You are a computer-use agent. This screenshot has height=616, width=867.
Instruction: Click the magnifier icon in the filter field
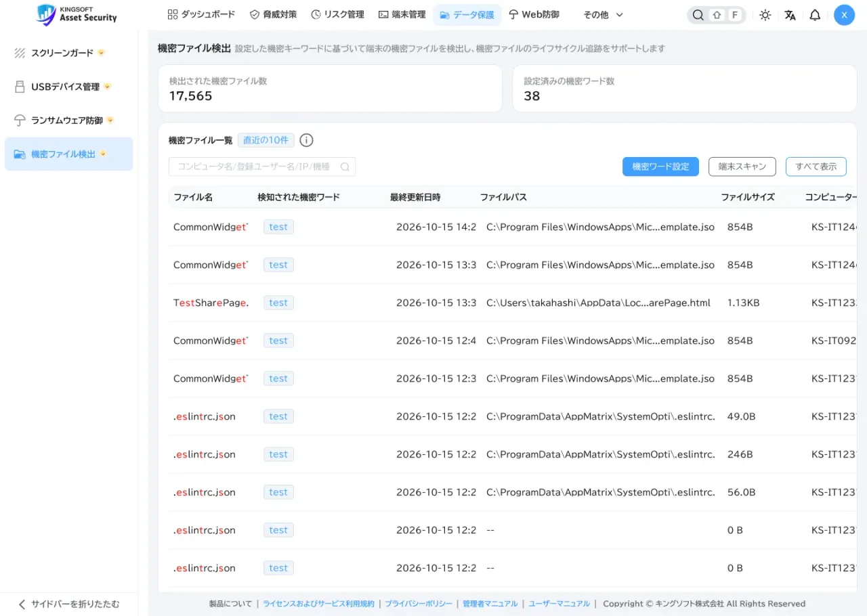345,167
